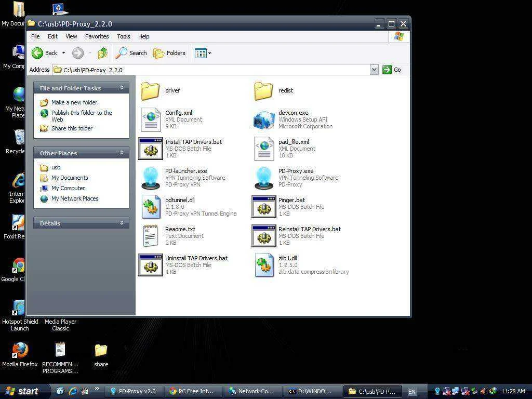Toggle the Folders pane button

(x=169, y=53)
